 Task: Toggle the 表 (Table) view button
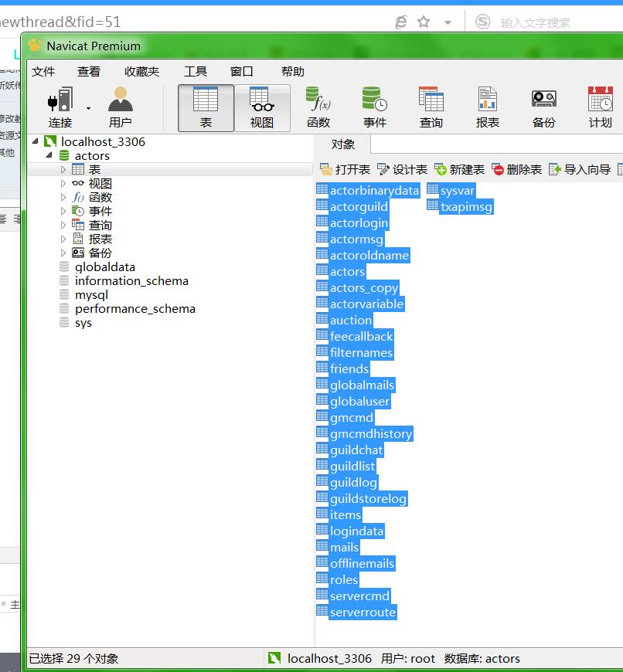tap(206, 107)
